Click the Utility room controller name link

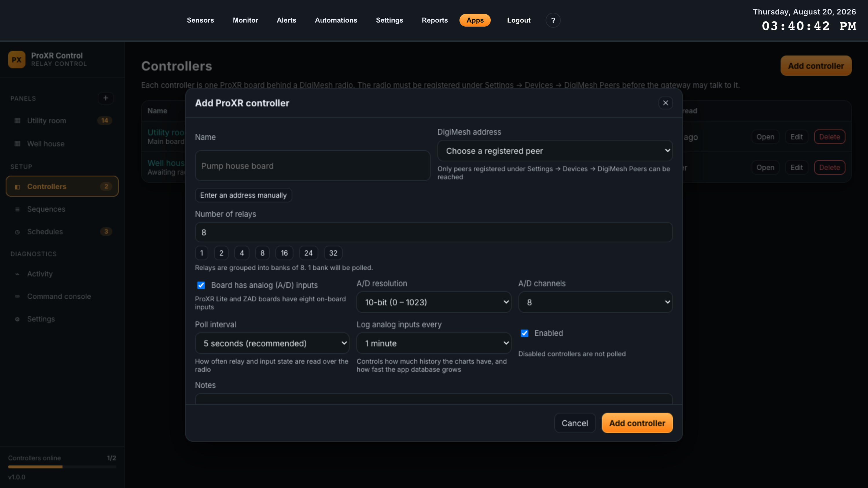166,132
